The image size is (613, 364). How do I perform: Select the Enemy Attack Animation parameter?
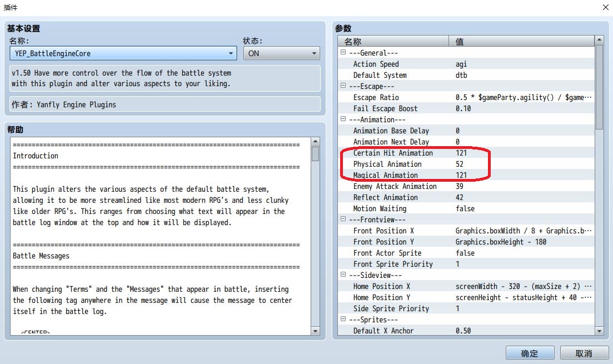click(466, 186)
